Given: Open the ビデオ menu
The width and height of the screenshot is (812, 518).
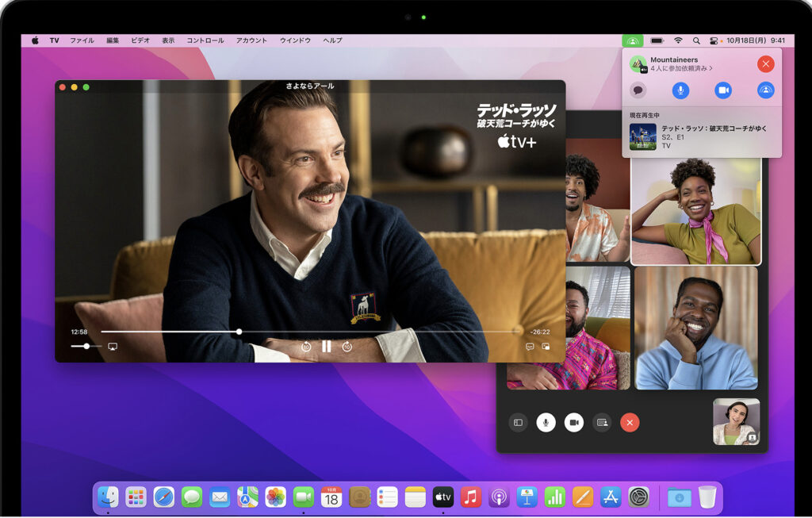Looking at the screenshot, I should coord(140,40).
